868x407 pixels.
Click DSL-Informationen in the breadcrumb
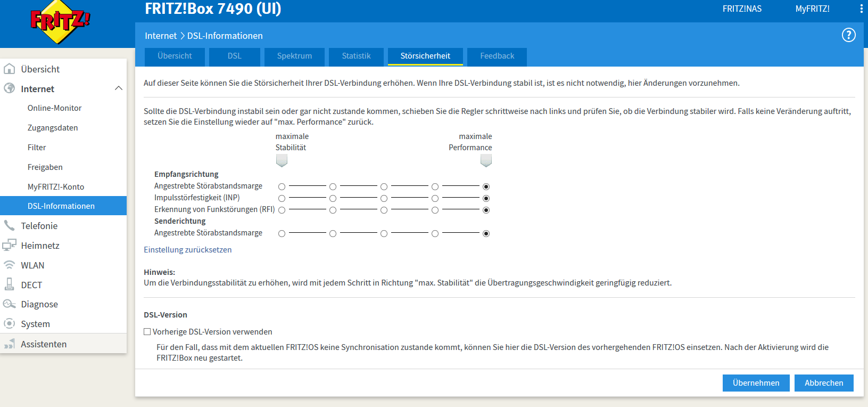coord(225,36)
